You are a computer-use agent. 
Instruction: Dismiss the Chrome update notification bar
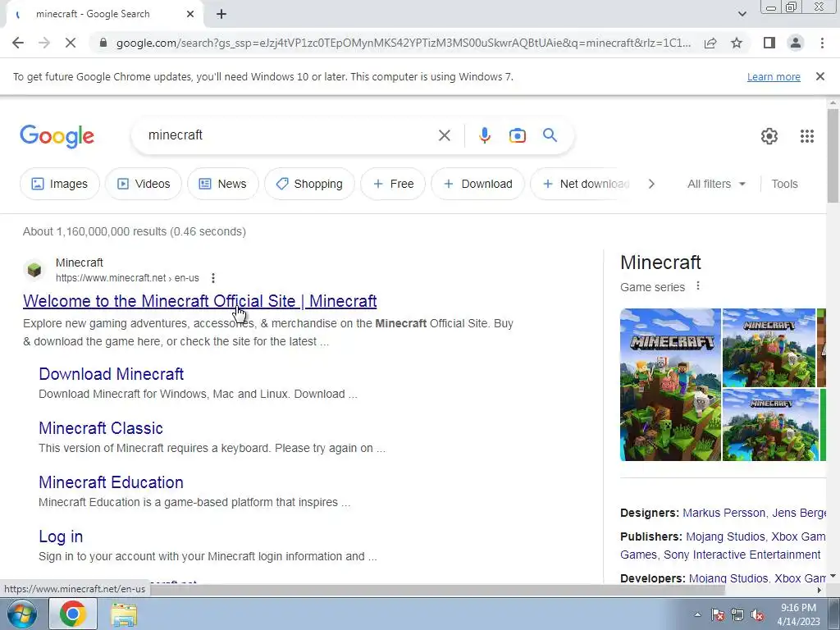[820, 76]
